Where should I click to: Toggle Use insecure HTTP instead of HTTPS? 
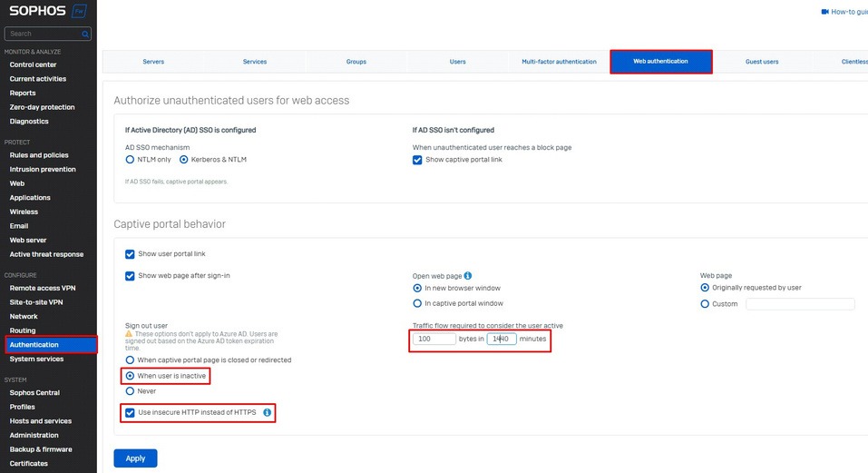pyautogui.click(x=130, y=413)
